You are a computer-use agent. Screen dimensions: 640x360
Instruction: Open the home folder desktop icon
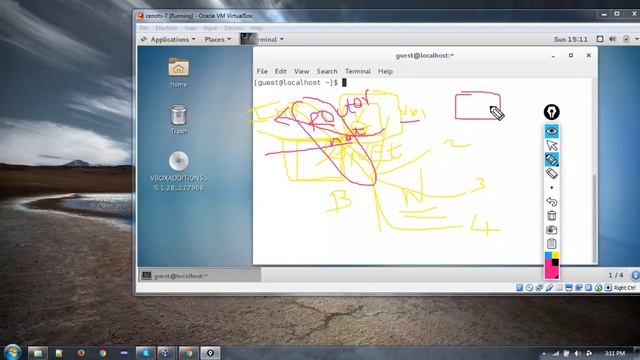(x=178, y=73)
